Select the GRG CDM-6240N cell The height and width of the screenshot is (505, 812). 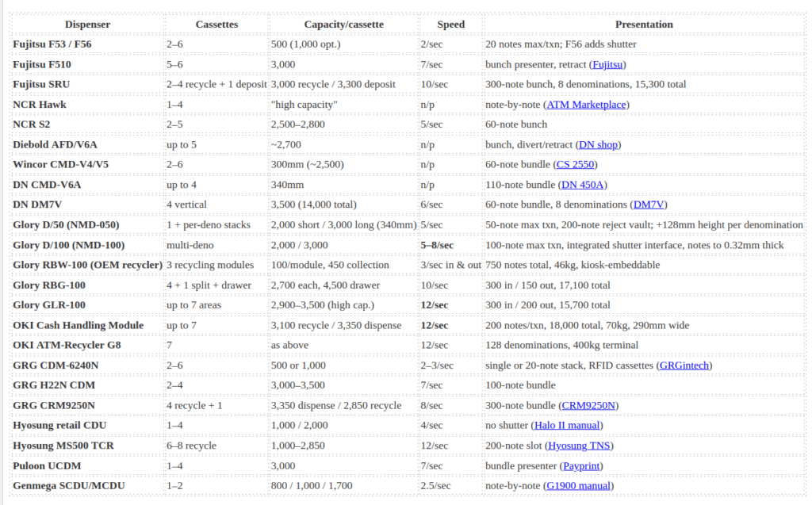click(x=87, y=365)
